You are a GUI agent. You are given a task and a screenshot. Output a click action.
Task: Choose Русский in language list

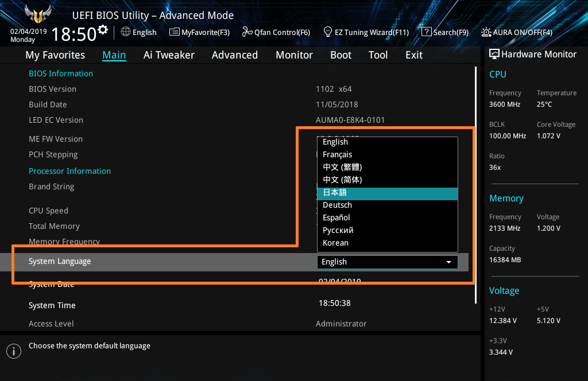(388, 231)
